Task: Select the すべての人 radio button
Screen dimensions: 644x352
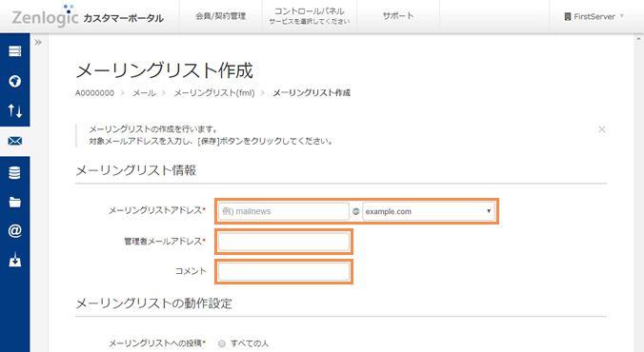Action: pyautogui.click(x=222, y=343)
